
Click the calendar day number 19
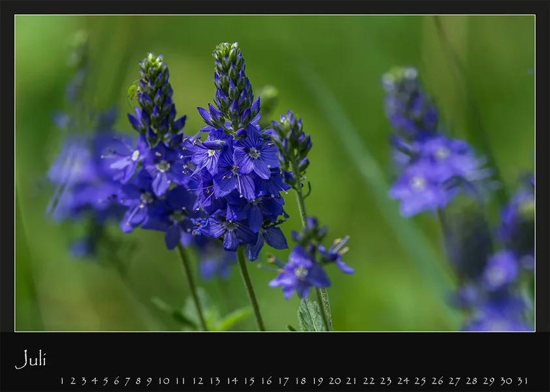tap(318, 381)
